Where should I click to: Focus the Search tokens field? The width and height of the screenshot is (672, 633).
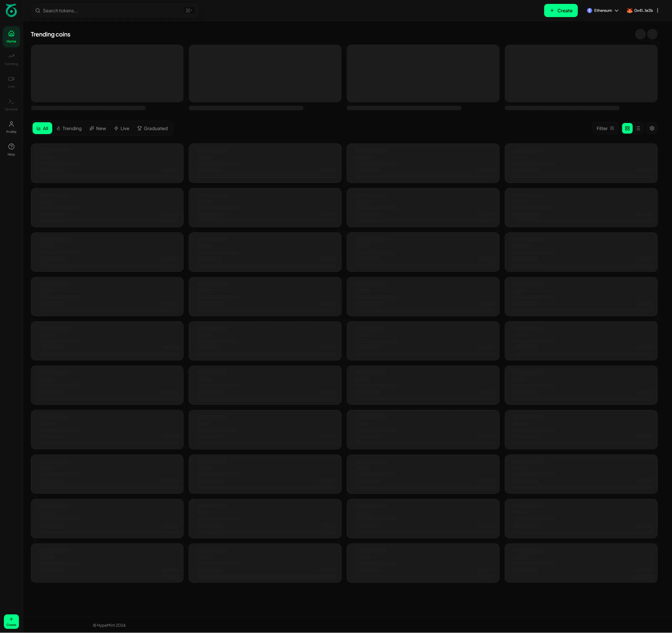tap(115, 10)
